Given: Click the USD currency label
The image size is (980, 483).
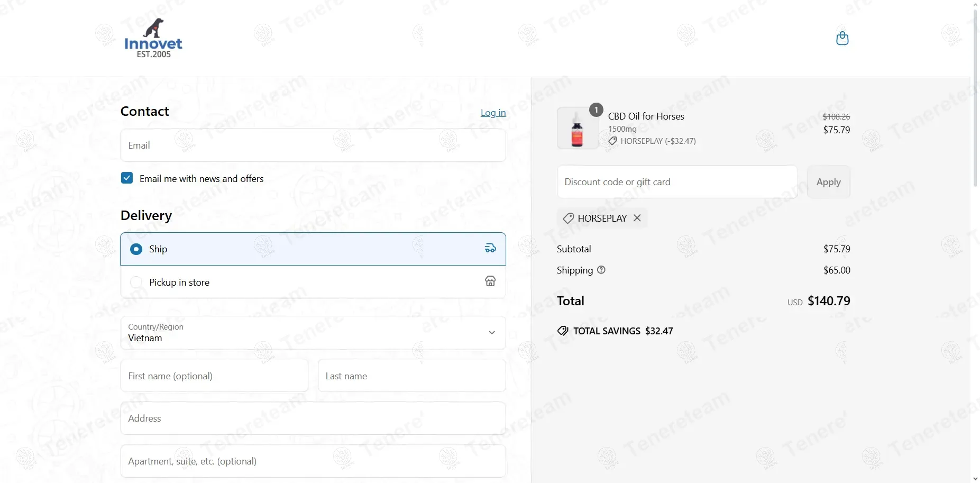Looking at the screenshot, I should coord(795,303).
